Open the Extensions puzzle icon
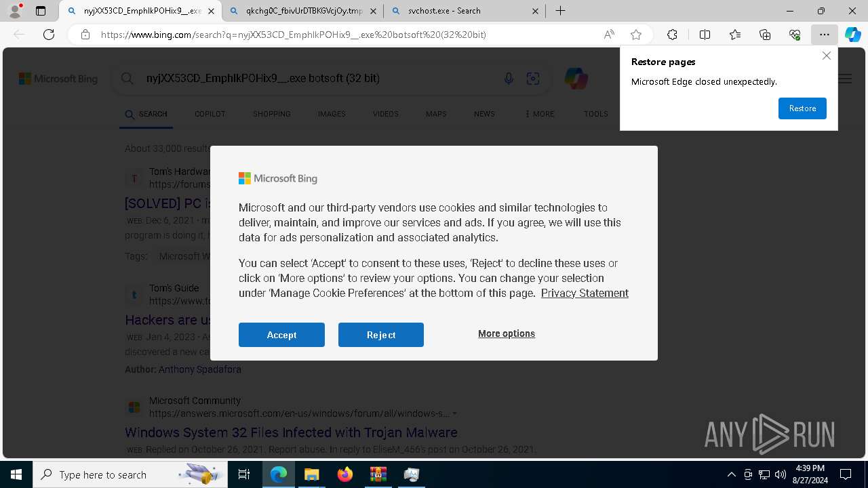Screen dimensions: 868x488 pyautogui.click(x=672, y=35)
